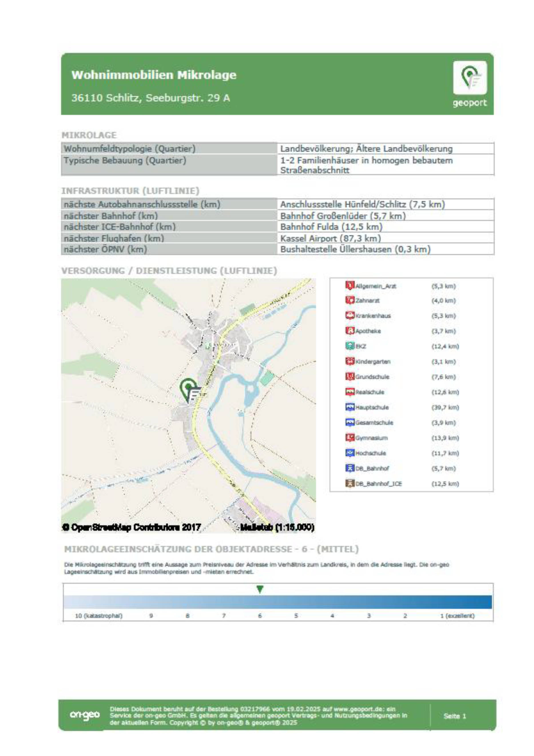Screen dimensions: 534x756
Task: Click Bahnhof Großenlüder (5,7 km) cell
Action: pos(386,216)
